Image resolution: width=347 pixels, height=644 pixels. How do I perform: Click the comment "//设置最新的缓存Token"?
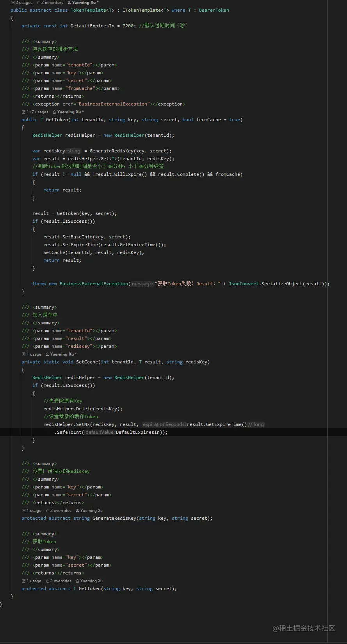(x=71, y=417)
